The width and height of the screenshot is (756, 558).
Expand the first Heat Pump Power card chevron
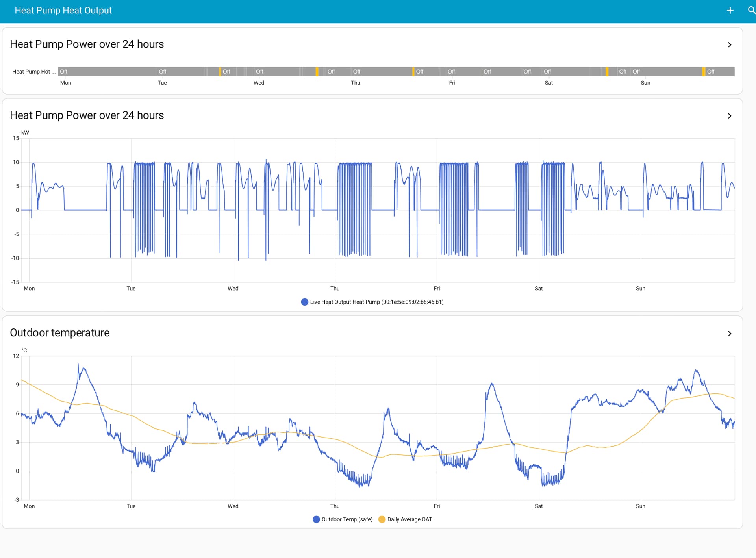[729, 45]
